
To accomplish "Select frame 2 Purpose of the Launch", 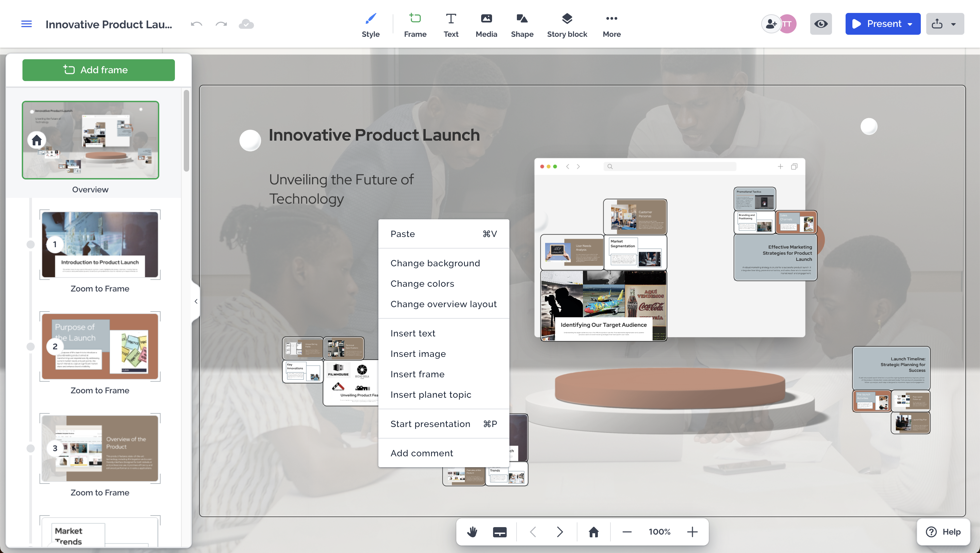I will point(100,346).
